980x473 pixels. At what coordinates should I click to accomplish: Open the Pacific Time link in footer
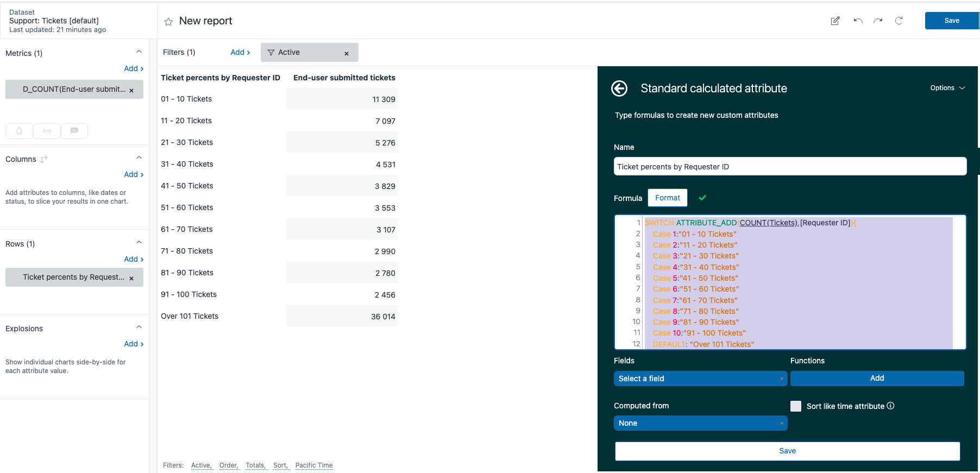coord(314,465)
